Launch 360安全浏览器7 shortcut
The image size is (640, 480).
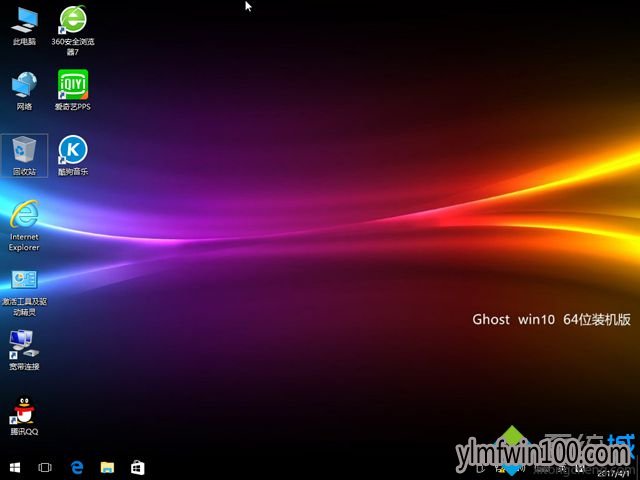73,30
